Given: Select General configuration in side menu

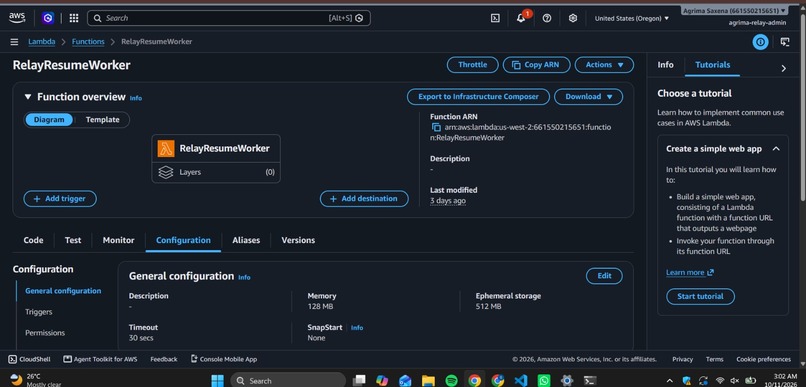Looking at the screenshot, I should (63, 291).
